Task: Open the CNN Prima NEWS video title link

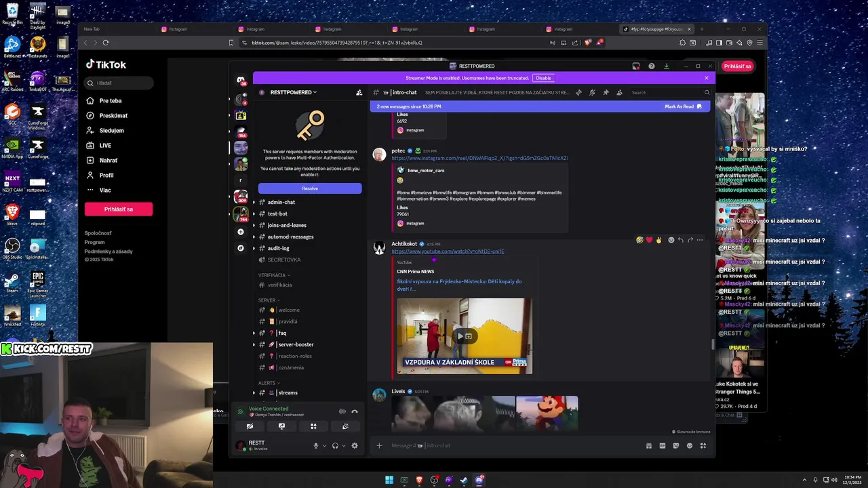Action: 459,285
